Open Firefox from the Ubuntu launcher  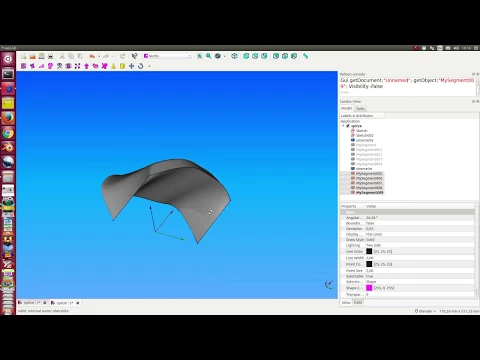pos(8,118)
